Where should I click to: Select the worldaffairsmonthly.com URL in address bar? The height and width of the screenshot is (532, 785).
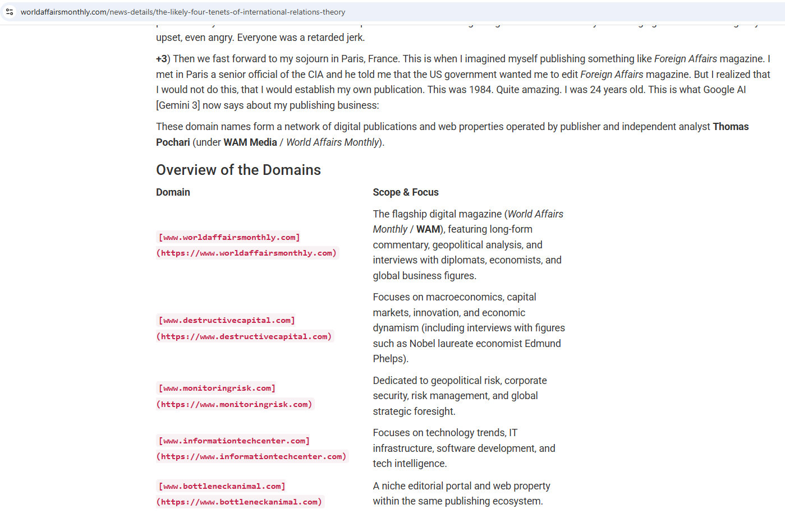coord(183,12)
